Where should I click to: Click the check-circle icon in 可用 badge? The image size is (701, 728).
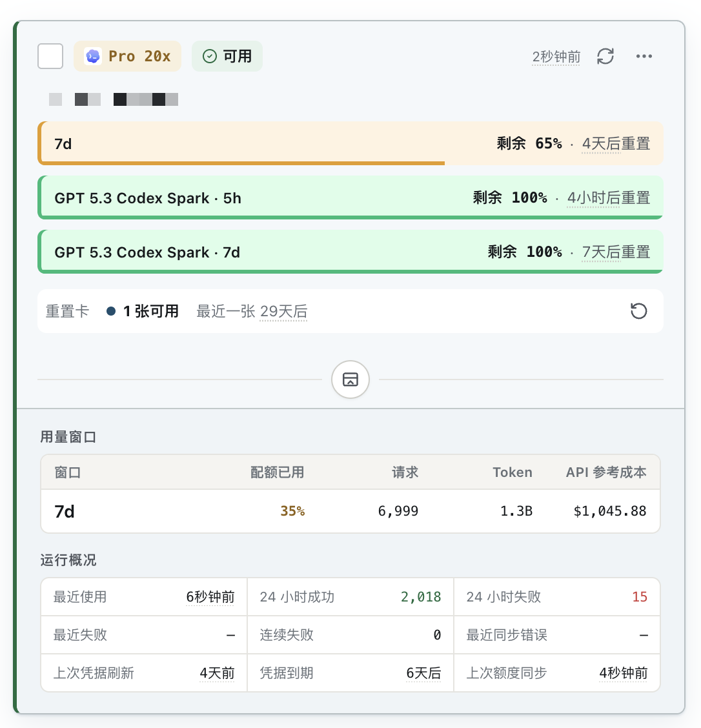coord(209,56)
